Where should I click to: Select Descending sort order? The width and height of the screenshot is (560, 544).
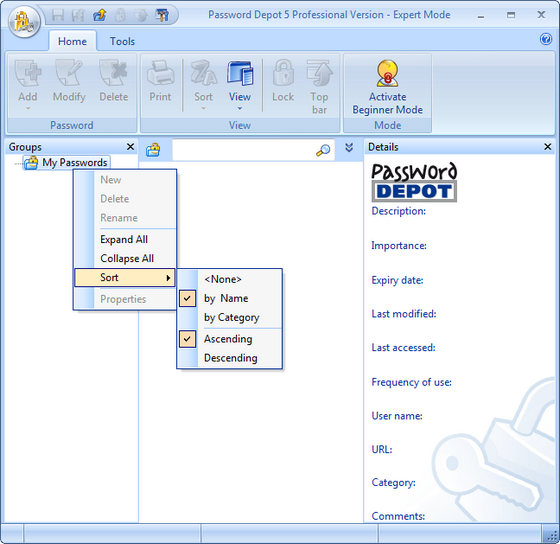pos(230,358)
